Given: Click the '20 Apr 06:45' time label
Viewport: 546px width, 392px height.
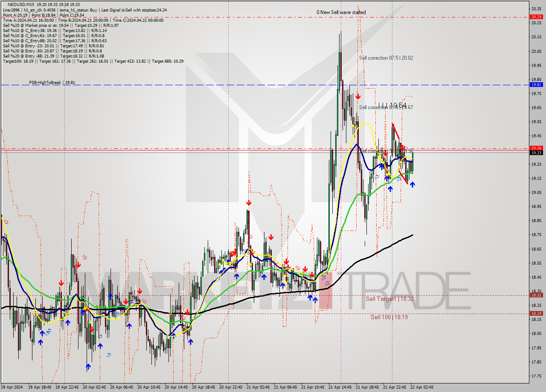Looking at the screenshot, I should click(x=122, y=387).
